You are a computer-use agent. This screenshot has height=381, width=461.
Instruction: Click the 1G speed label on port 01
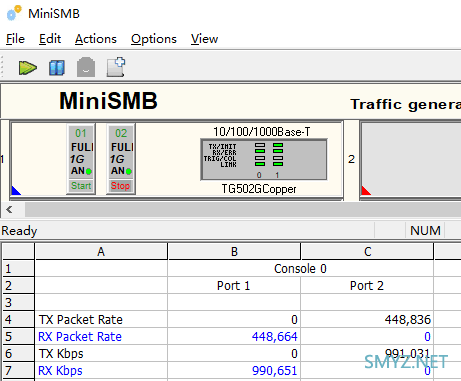[x=77, y=159]
